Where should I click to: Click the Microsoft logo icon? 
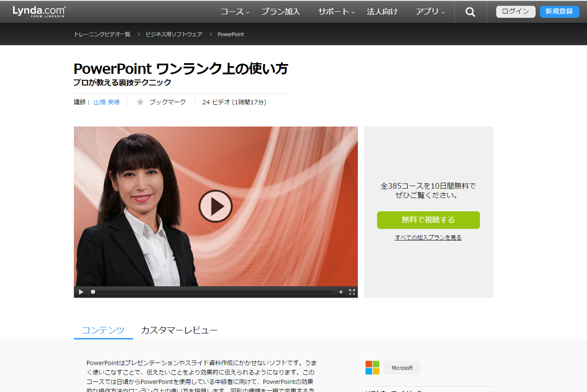pos(372,368)
